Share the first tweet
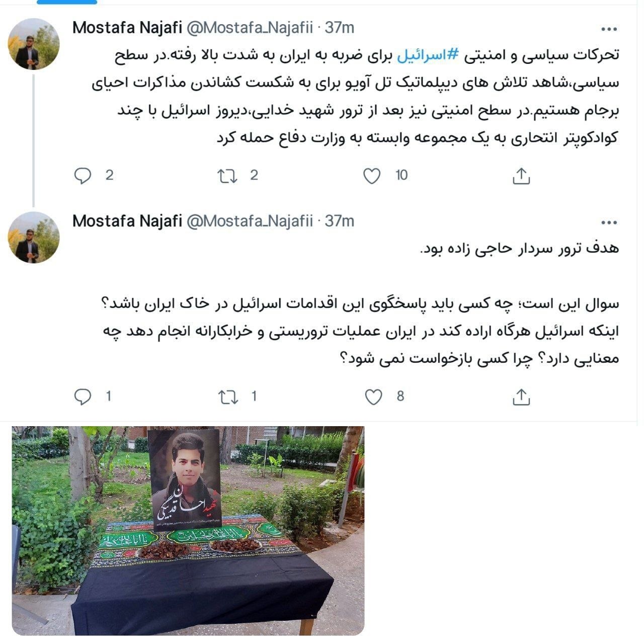The height and width of the screenshot is (644, 644). (521, 176)
